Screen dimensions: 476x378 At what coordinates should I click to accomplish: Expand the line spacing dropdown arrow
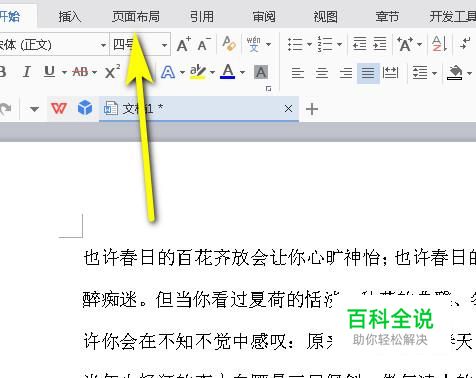point(434,73)
